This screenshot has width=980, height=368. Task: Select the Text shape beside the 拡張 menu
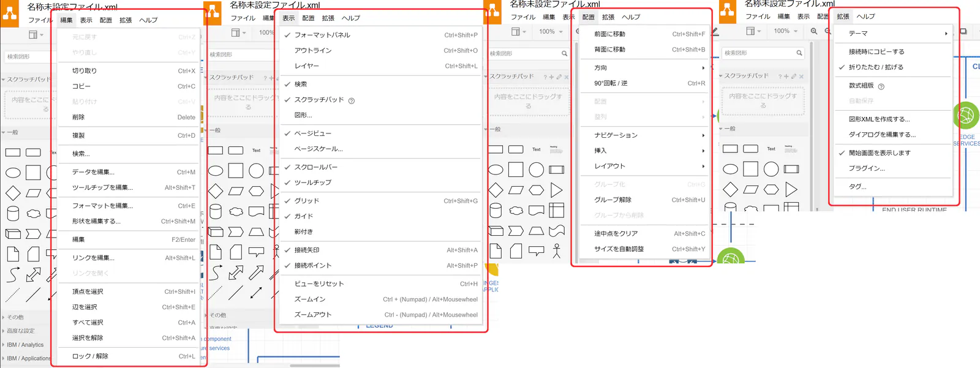pyautogui.click(x=771, y=149)
